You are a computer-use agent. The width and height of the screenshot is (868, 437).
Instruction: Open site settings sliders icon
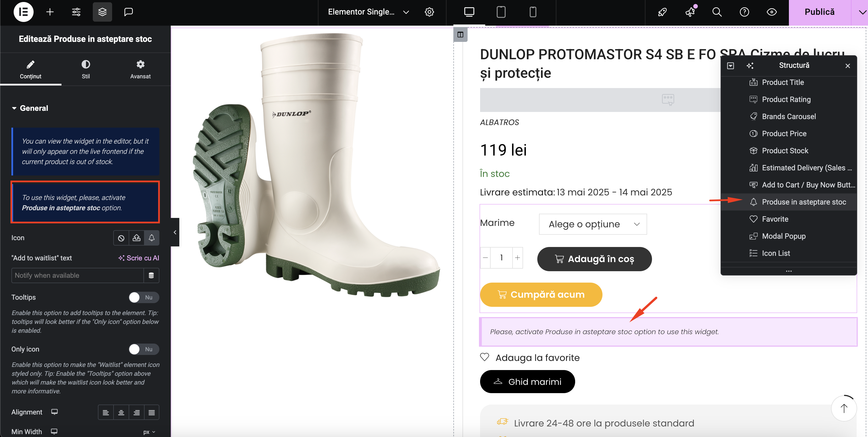[76, 12]
